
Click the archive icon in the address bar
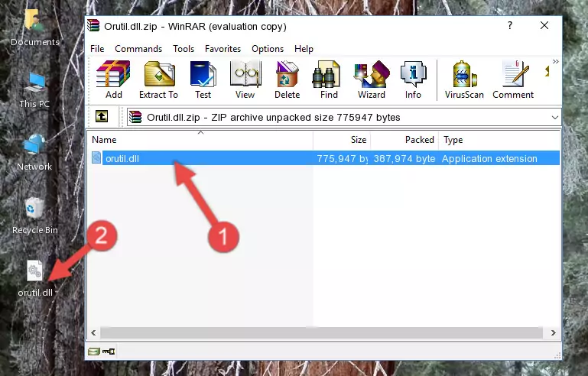pos(135,118)
